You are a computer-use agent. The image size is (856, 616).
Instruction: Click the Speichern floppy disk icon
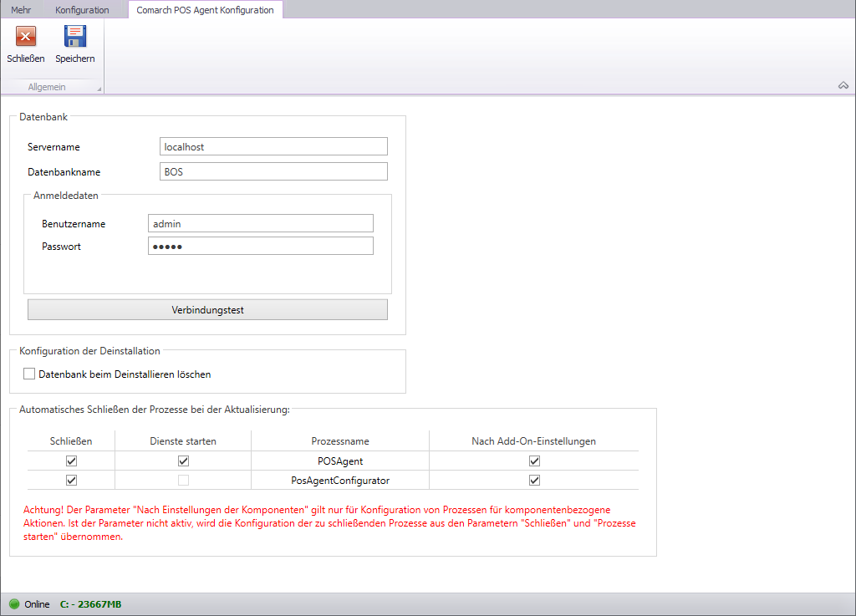tap(74, 37)
